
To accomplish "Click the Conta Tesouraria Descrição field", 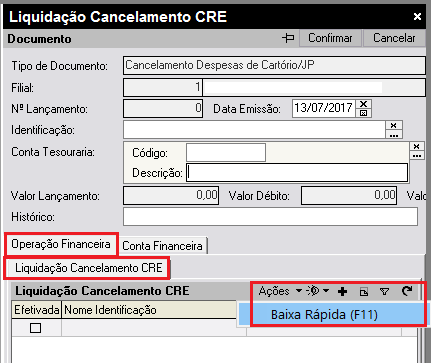I will (297, 173).
